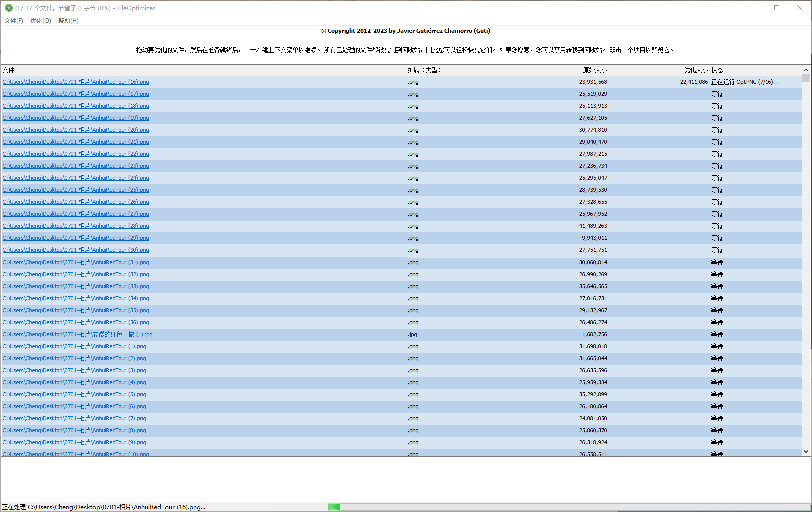Click the vertical scrollbar thumb
812x512 pixels.
[806, 78]
